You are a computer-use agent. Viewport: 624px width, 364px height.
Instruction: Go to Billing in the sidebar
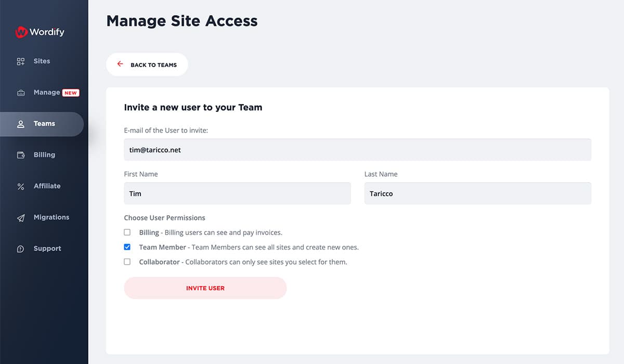pos(44,155)
